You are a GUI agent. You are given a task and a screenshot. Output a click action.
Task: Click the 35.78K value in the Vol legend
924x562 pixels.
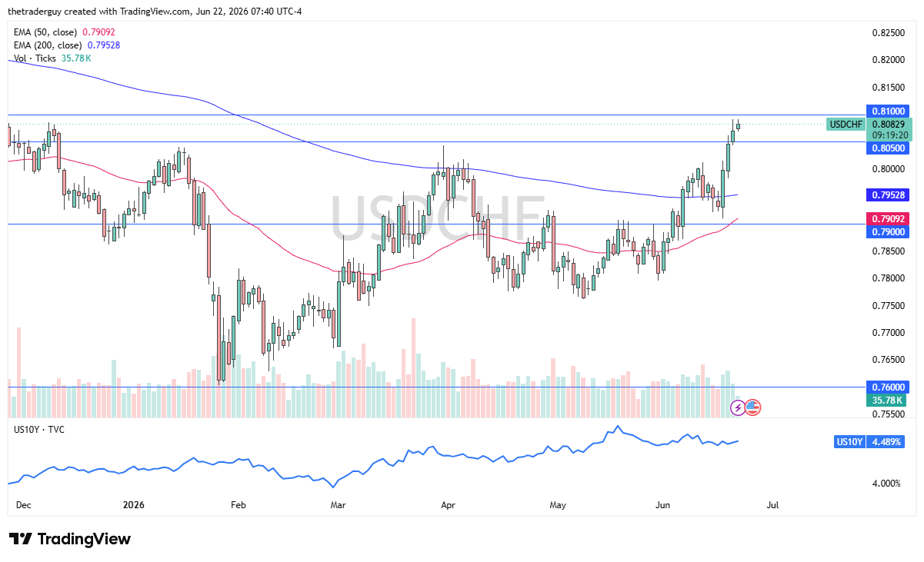(x=76, y=58)
